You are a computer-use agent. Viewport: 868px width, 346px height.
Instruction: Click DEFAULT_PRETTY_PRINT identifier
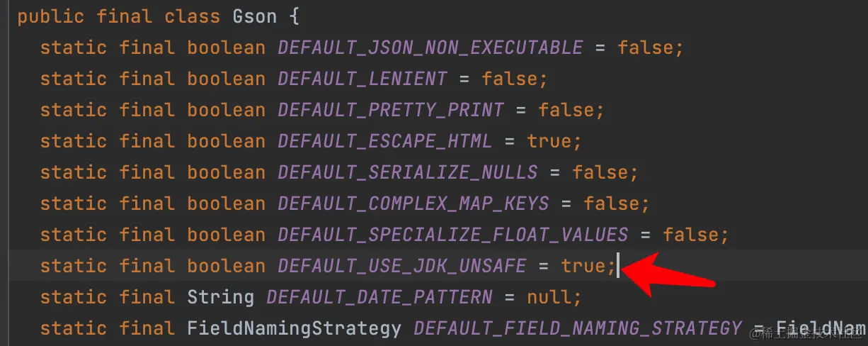[391, 110]
